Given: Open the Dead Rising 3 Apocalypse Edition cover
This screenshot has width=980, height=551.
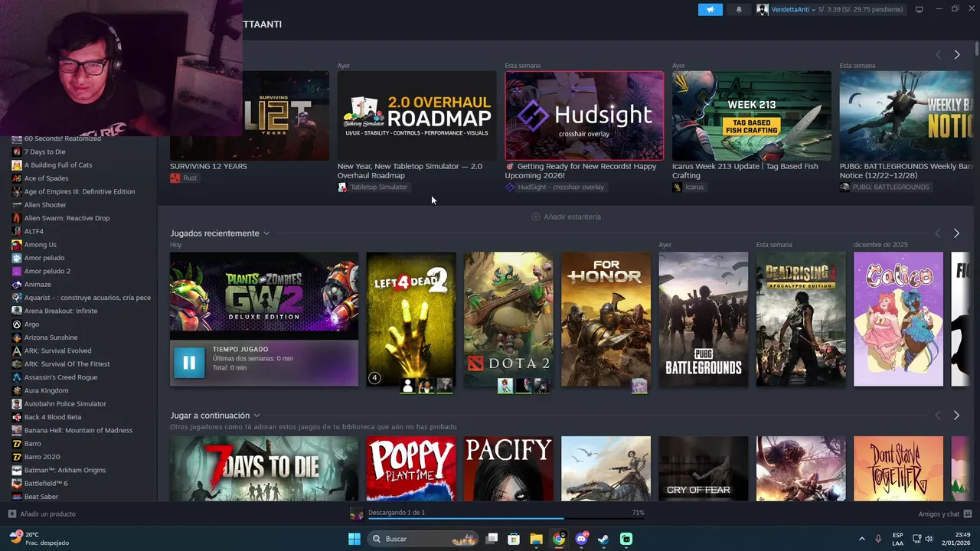Looking at the screenshot, I should coord(801,319).
